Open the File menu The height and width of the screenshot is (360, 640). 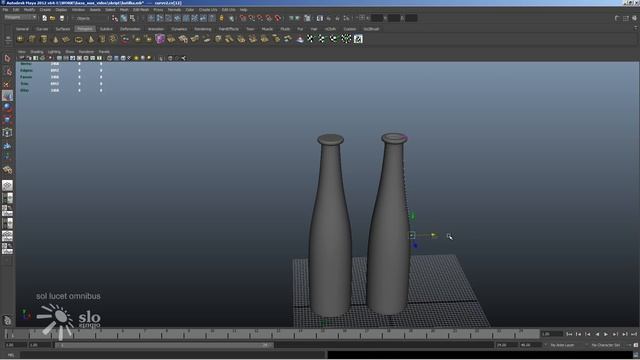pos(5,10)
